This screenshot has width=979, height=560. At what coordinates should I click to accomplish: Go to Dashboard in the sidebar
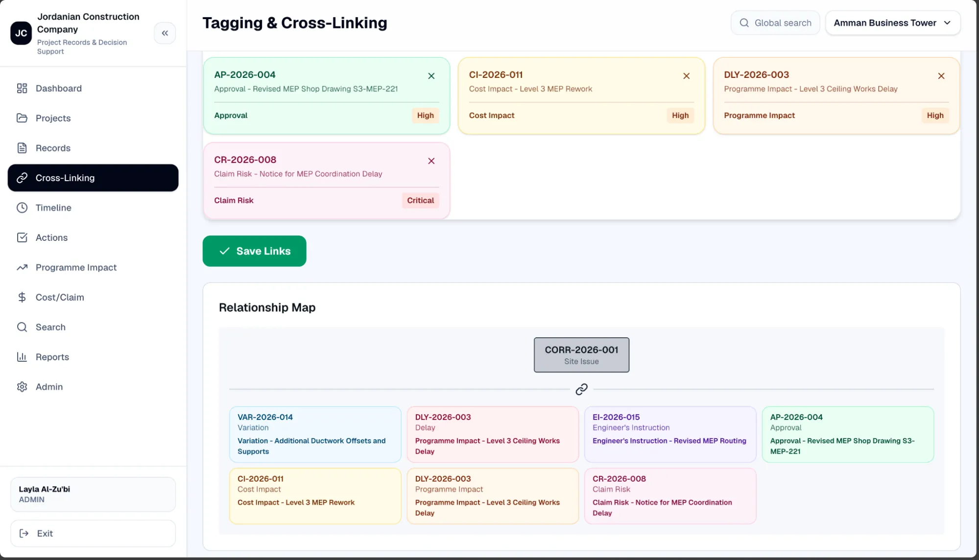click(x=93, y=88)
